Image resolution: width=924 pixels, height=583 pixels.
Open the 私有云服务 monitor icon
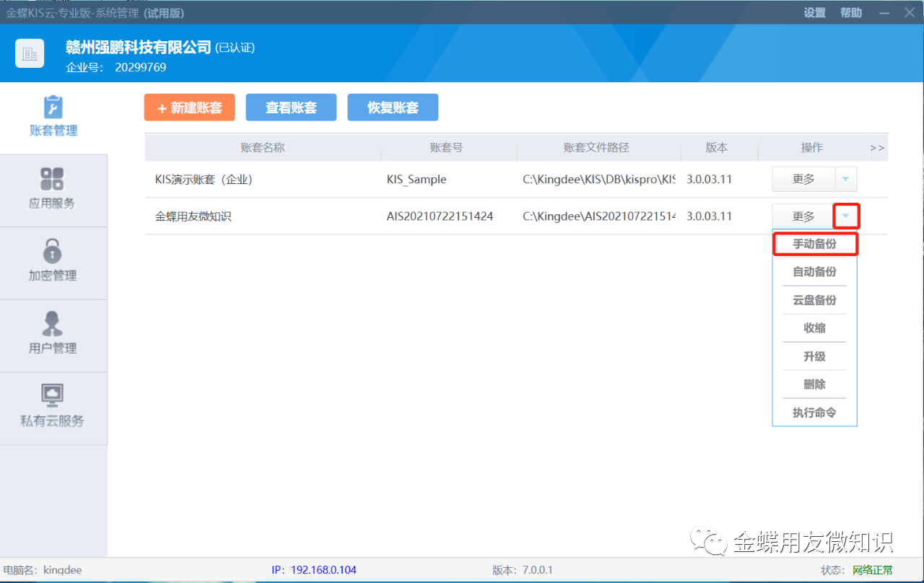click(52, 395)
